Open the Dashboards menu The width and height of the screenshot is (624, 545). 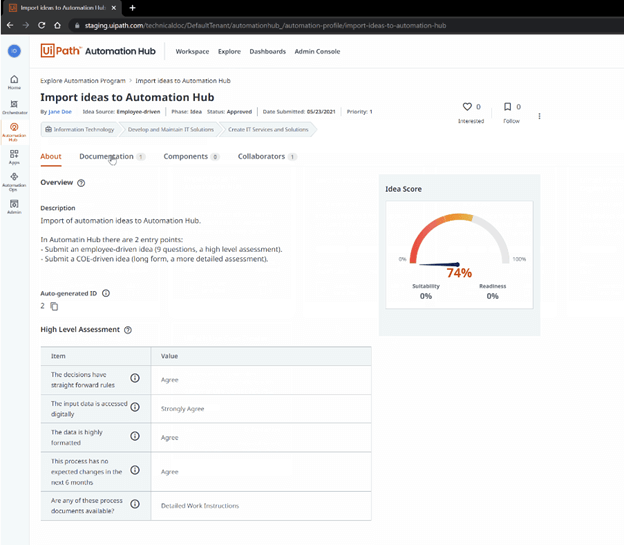[x=267, y=51]
